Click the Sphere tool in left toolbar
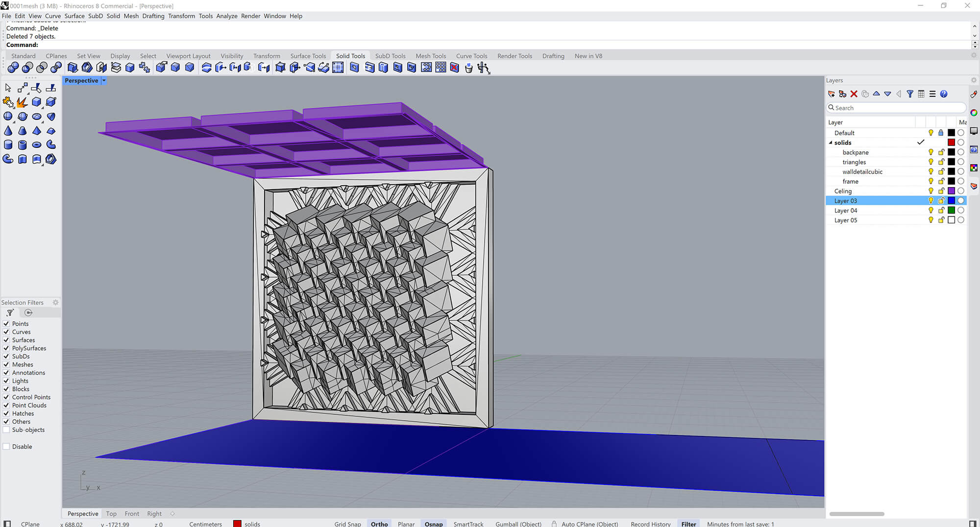 click(x=8, y=117)
